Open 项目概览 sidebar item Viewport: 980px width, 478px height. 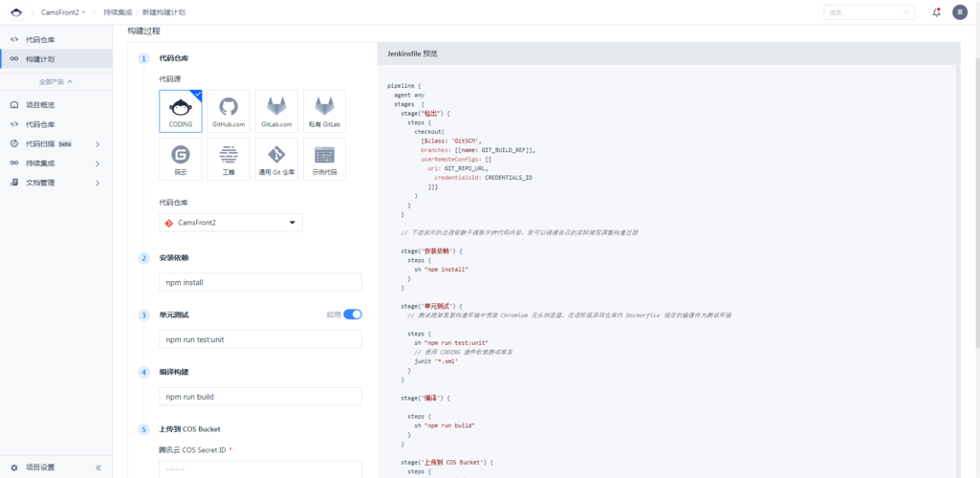56,105
